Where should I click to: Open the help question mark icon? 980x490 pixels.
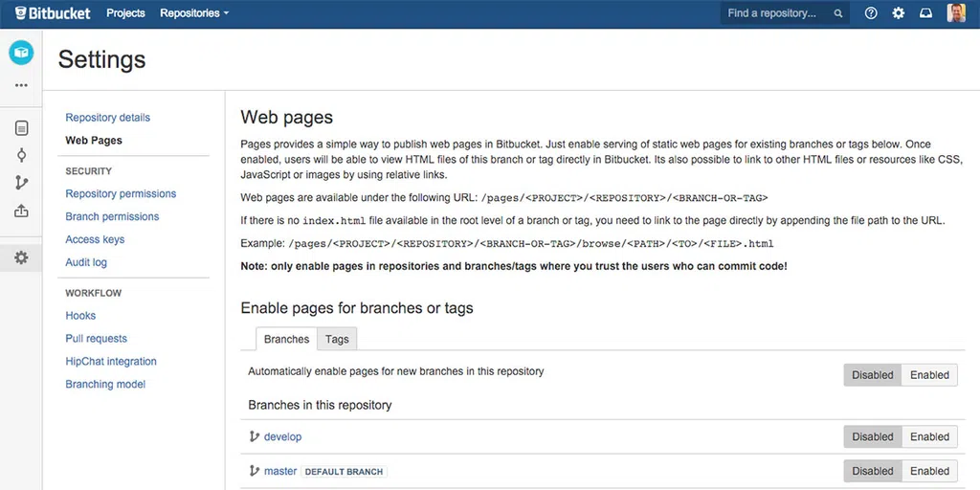871,13
